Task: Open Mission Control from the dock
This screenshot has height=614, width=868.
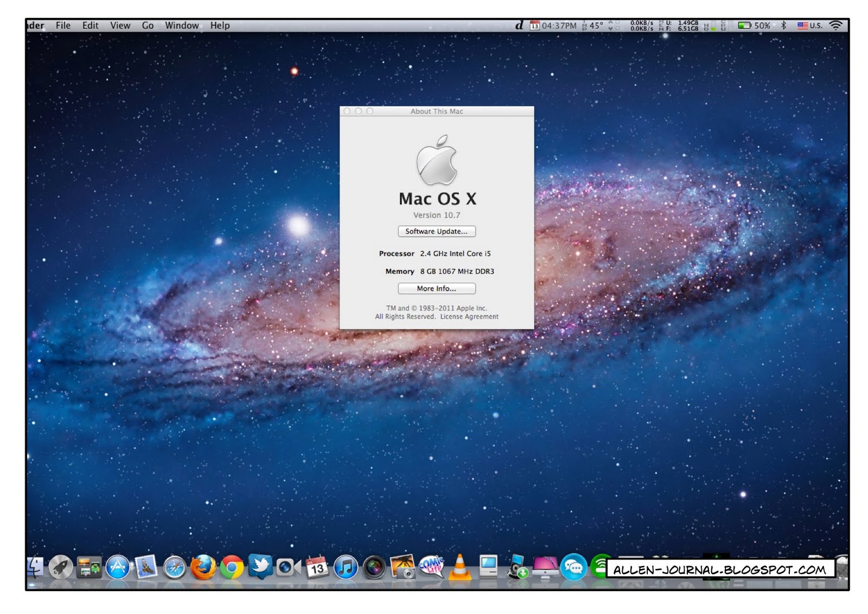Action: tap(89, 568)
